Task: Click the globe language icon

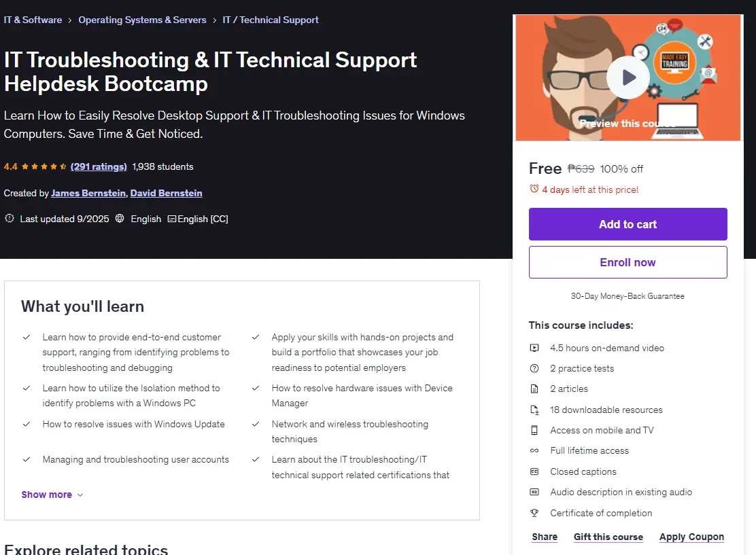Action: 120,218
